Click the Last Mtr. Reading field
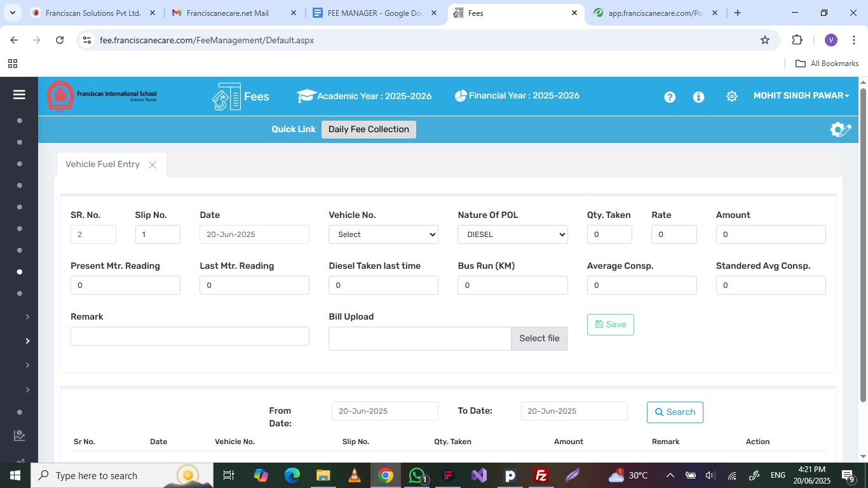This screenshot has height=488, width=868. pos(254,285)
